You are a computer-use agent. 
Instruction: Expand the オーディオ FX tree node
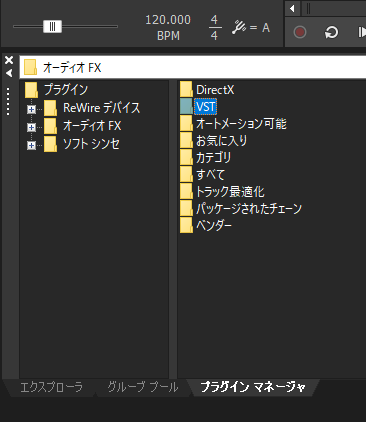[31, 127]
